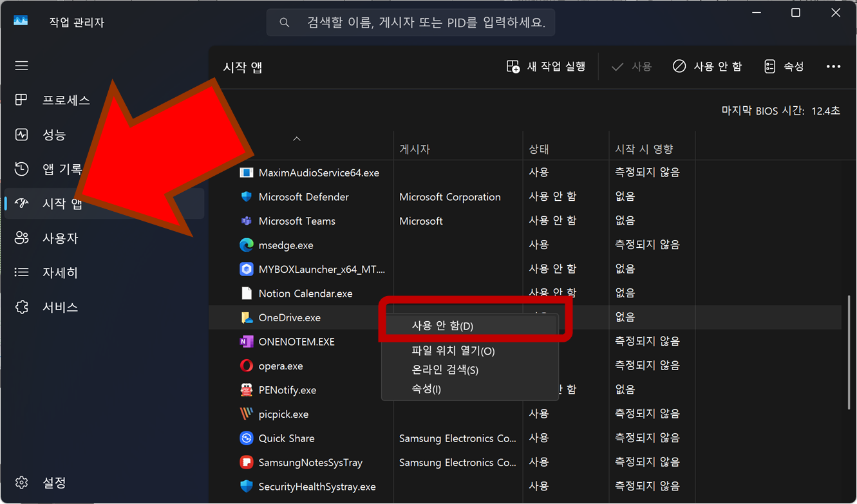The height and width of the screenshot is (504, 857).
Task: Open the 프로세스 page in sidebar
Action: 104,100
